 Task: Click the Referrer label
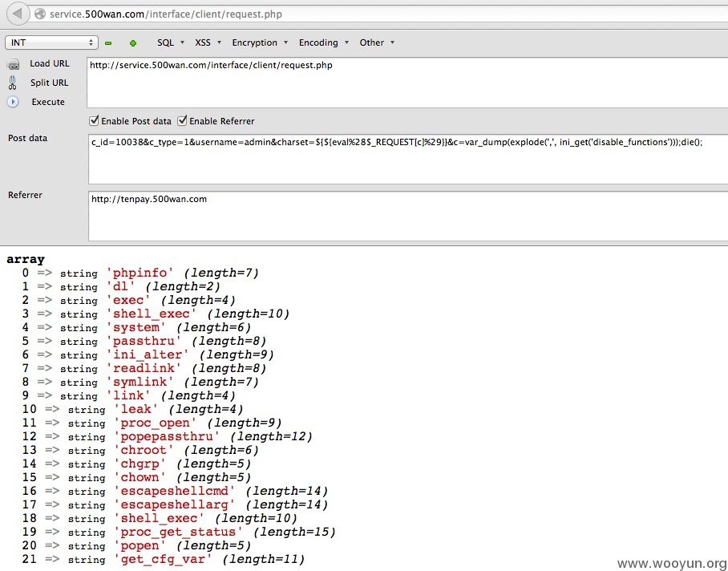[25, 195]
